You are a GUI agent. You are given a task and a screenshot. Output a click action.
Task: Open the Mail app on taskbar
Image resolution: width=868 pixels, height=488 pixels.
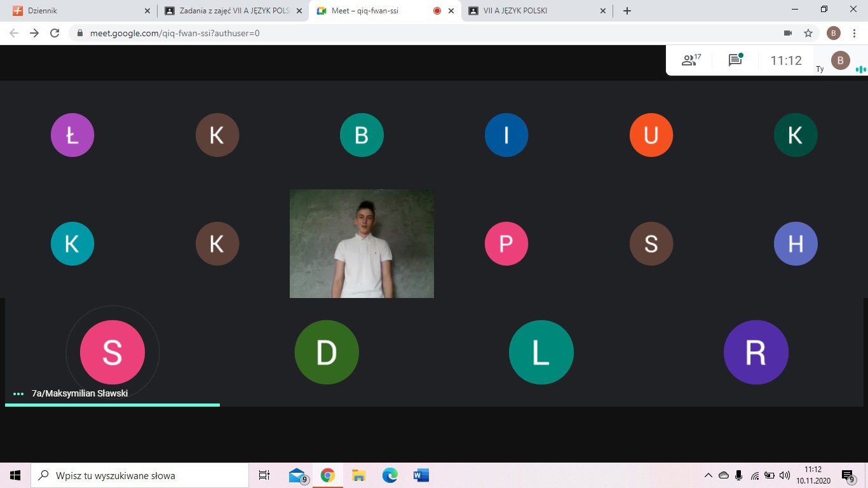297,475
